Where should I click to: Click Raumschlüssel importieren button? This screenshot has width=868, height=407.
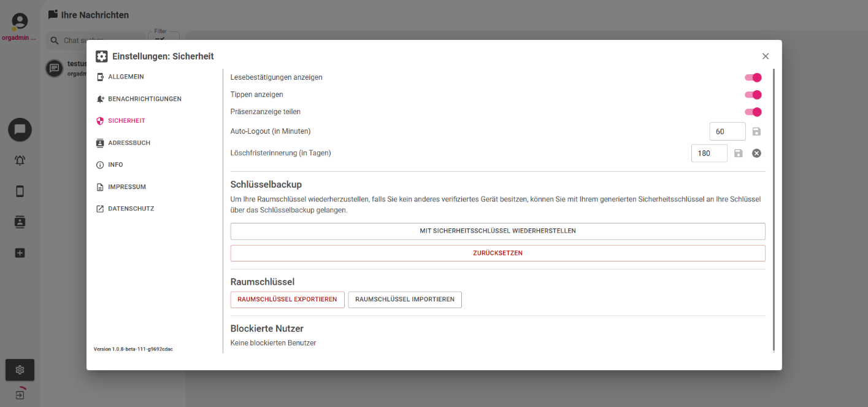(405, 300)
